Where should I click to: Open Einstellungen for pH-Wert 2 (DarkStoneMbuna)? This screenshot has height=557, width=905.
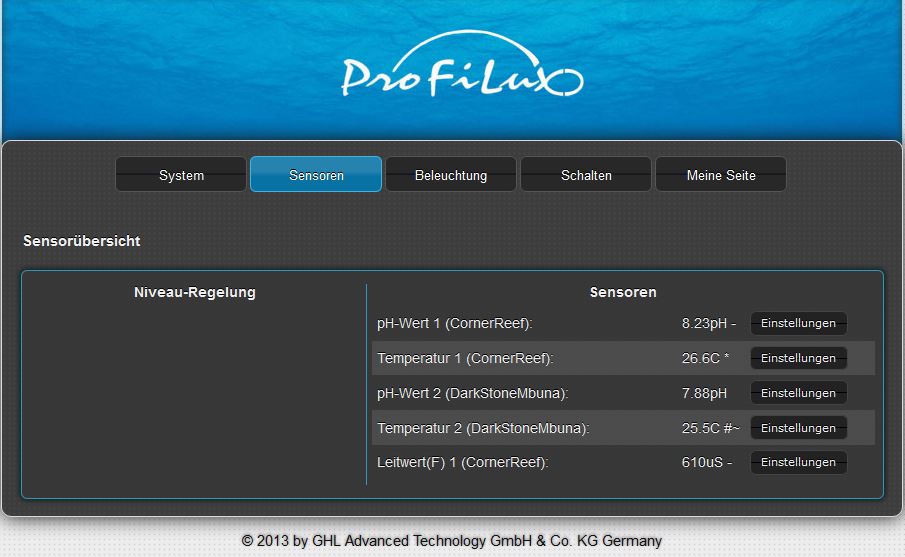(x=798, y=393)
